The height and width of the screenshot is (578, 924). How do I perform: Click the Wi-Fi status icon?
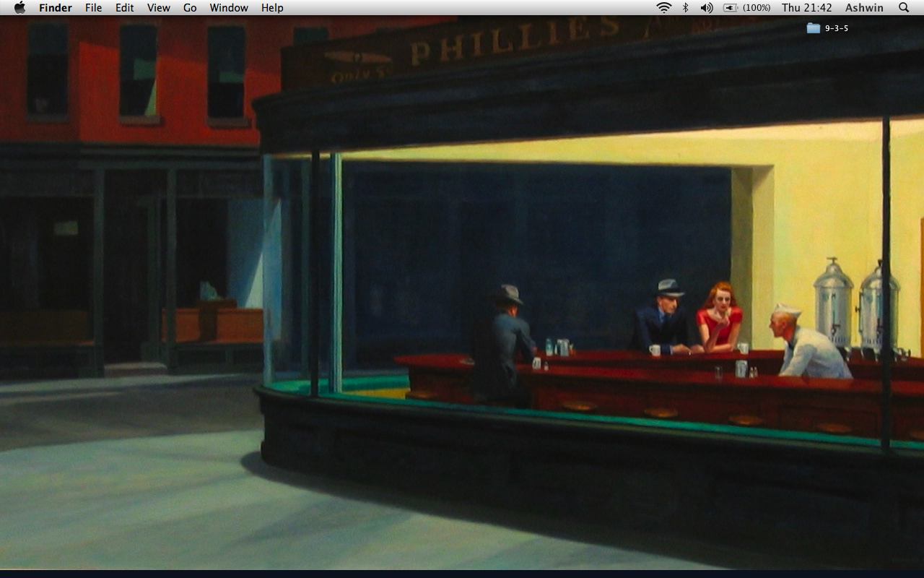tap(664, 8)
